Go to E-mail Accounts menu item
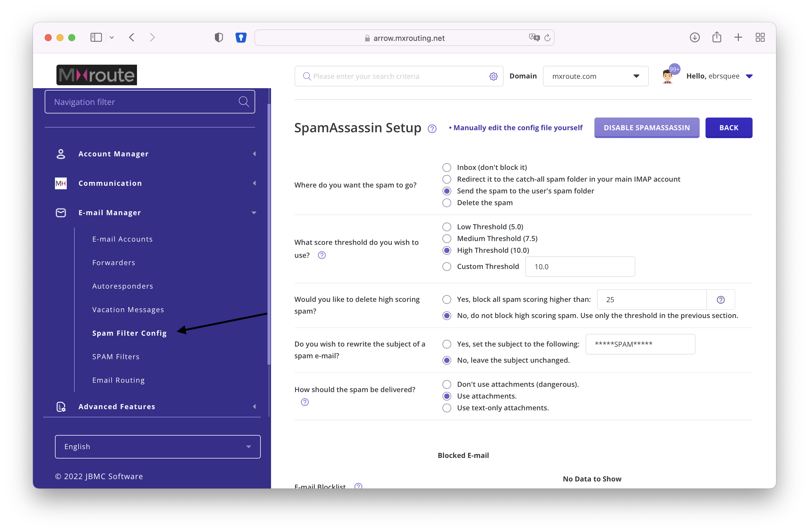Screen dimensions: 809x532 (122, 239)
